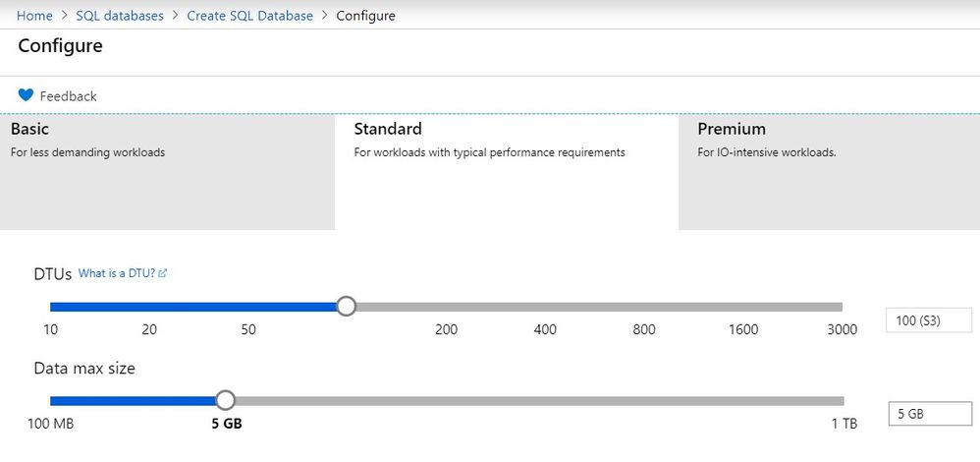
Task: Click the 200 mark label on DTUs slider
Action: [446, 329]
